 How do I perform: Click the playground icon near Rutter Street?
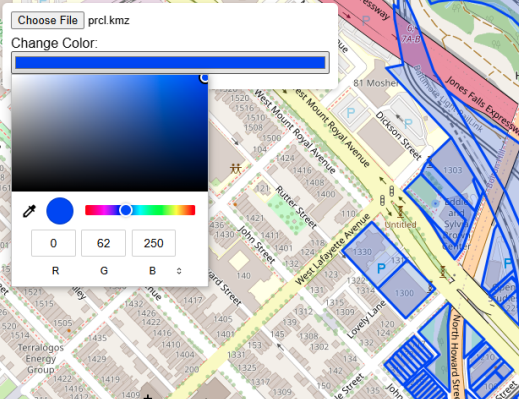point(236,169)
